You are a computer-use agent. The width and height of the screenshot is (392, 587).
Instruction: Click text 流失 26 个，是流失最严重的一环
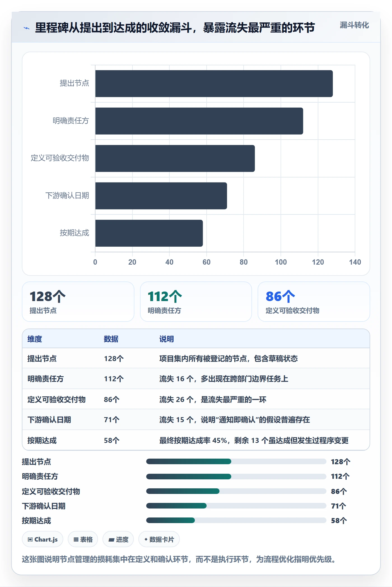tap(213, 399)
